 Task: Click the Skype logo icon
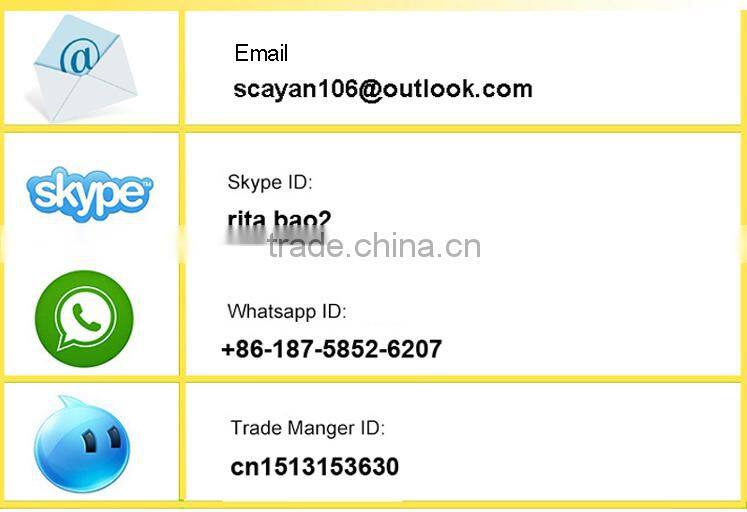[x=90, y=194]
